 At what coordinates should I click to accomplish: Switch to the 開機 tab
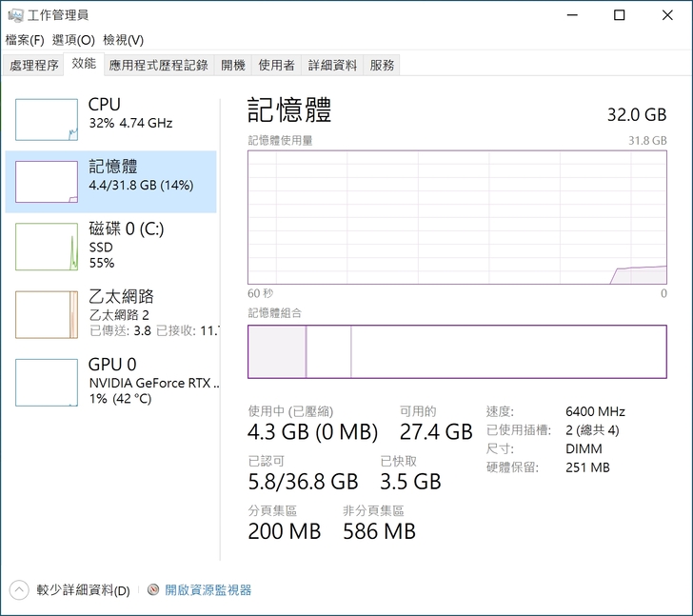coord(232,66)
